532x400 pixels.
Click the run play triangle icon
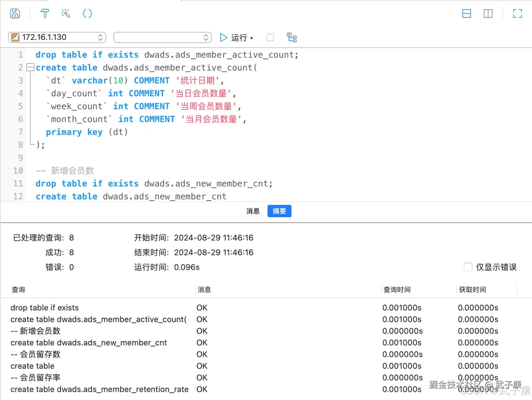(223, 37)
